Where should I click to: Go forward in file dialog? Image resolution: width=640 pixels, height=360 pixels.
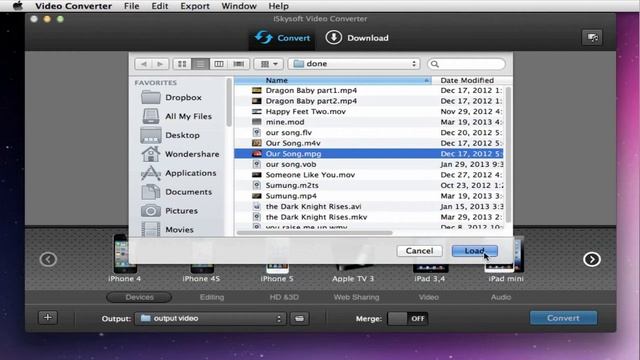pyautogui.click(x=160, y=64)
